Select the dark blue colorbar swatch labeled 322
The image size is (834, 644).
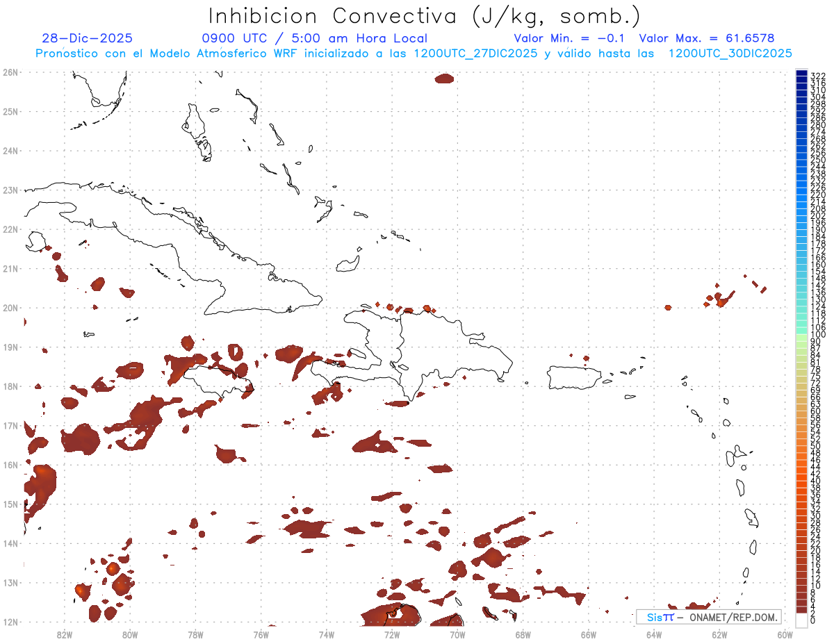click(x=801, y=74)
